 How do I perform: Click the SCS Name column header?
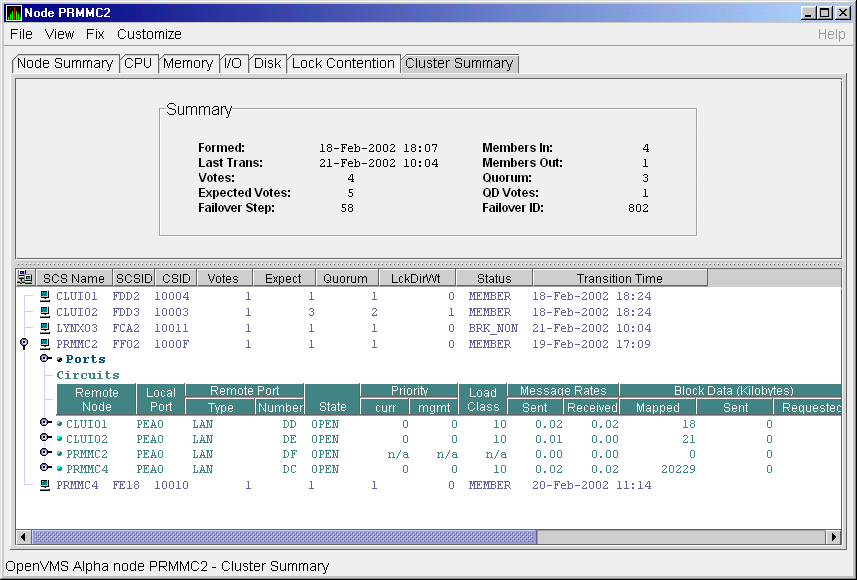[x=73, y=278]
